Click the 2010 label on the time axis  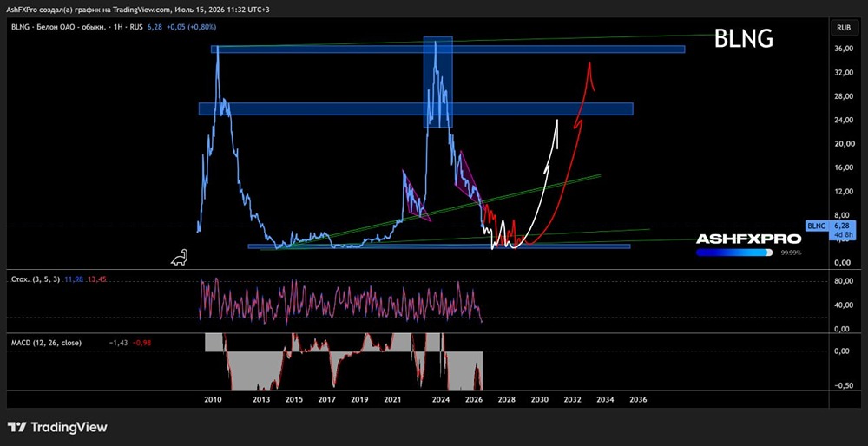point(214,399)
